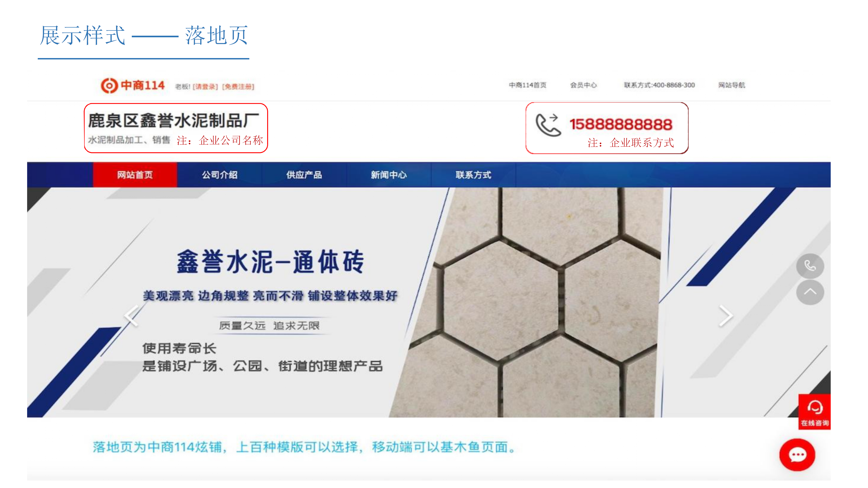Open the 会员中心 top link
The height and width of the screenshot is (488, 868).
[583, 85]
